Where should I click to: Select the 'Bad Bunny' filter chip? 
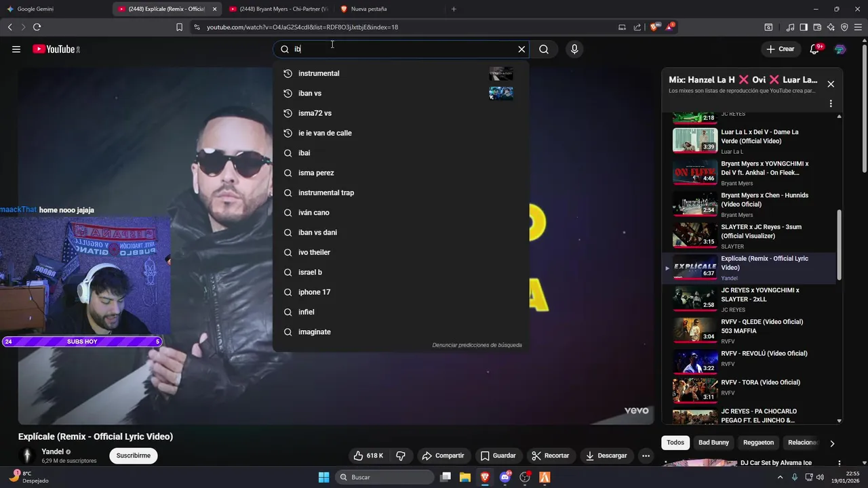[713, 443]
